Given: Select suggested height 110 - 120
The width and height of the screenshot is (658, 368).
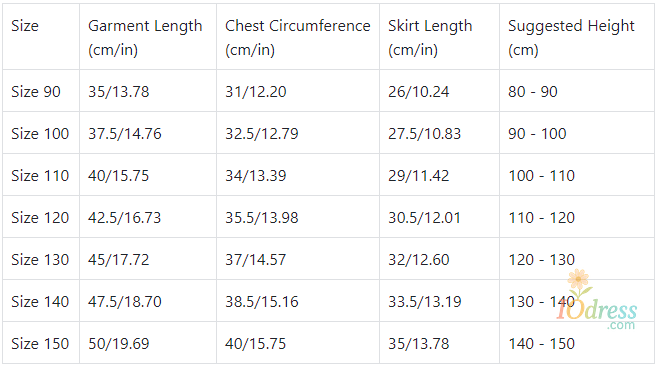Looking at the screenshot, I should [541, 217].
